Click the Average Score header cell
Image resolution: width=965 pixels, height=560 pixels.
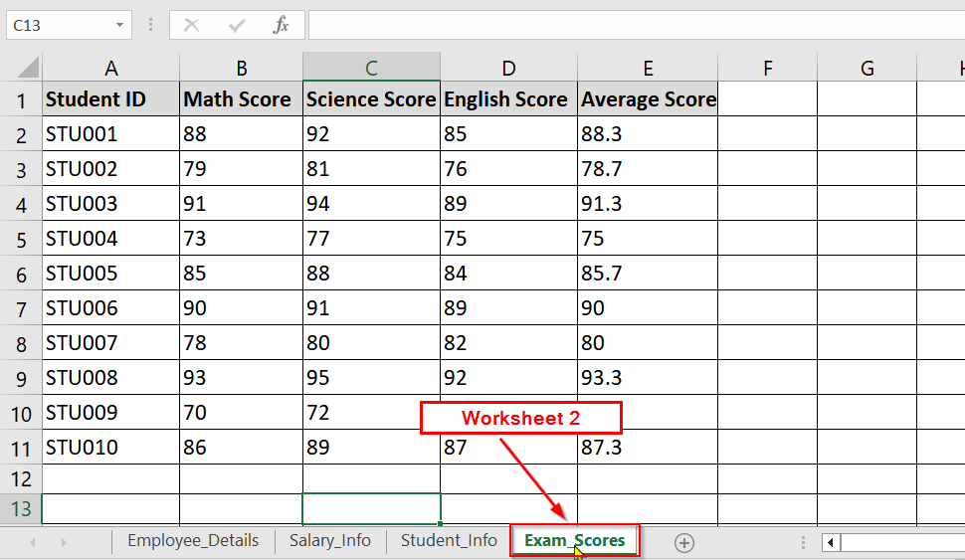pos(648,99)
